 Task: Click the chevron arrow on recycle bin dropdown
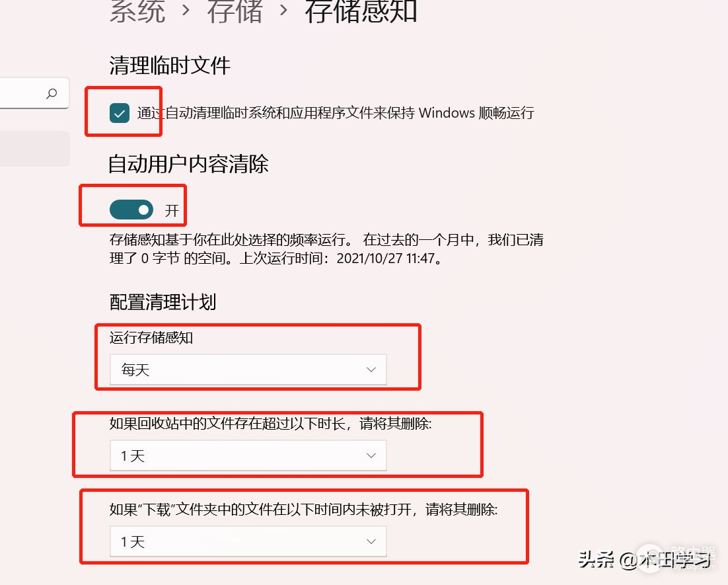click(x=371, y=455)
